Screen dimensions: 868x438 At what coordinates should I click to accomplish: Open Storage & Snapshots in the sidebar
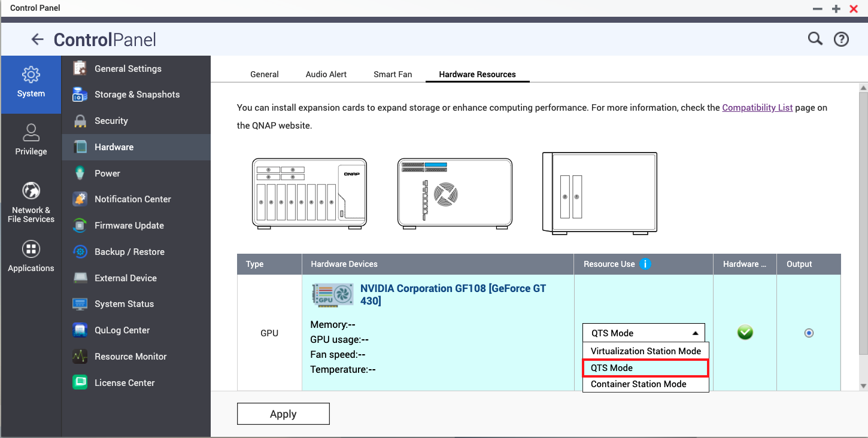[x=136, y=95]
